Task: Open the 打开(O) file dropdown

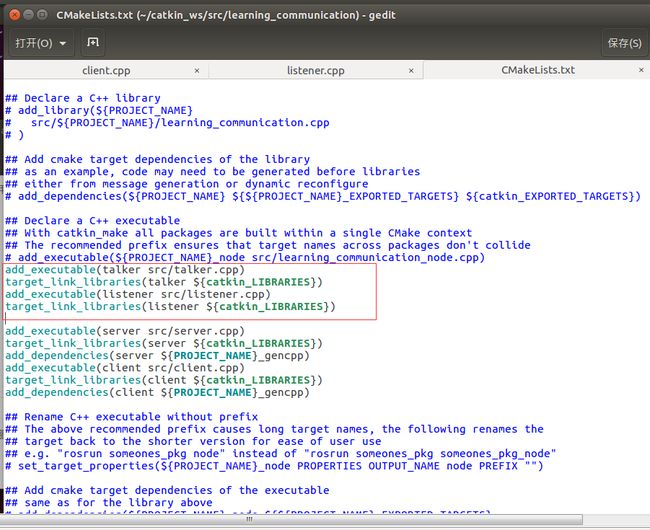Action: tap(41, 43)
